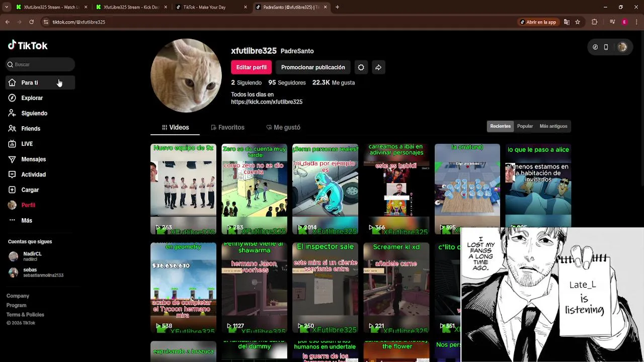The image size is (644, 362).
Task: Click the Editar perfil button
Action: [x=251, y=67]
